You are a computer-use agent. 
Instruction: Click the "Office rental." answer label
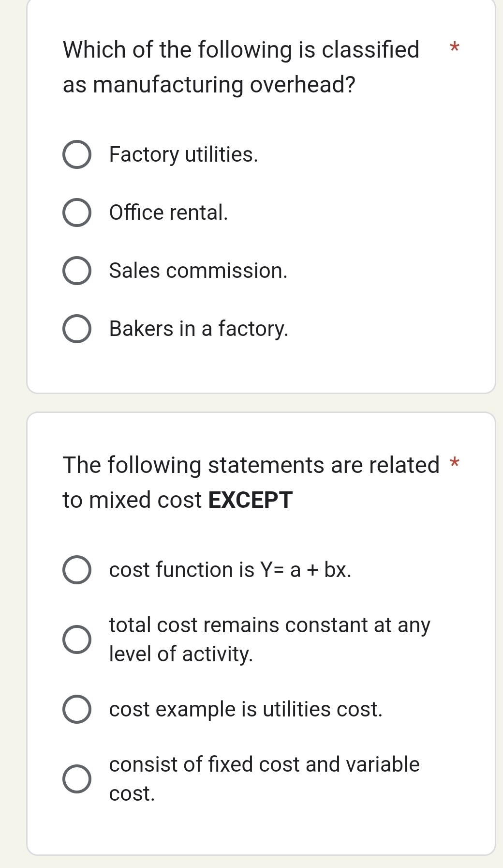coord(168,213)
